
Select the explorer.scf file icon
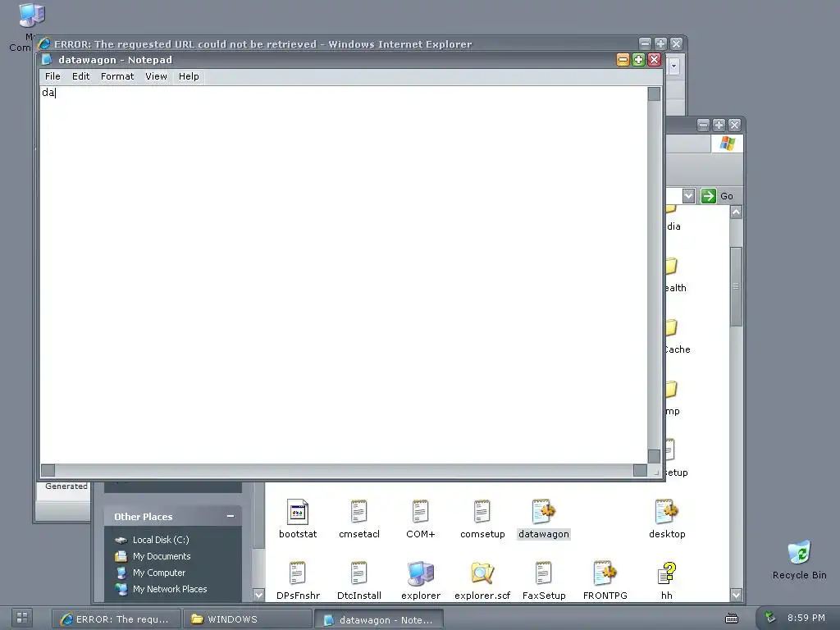(482, 581)
